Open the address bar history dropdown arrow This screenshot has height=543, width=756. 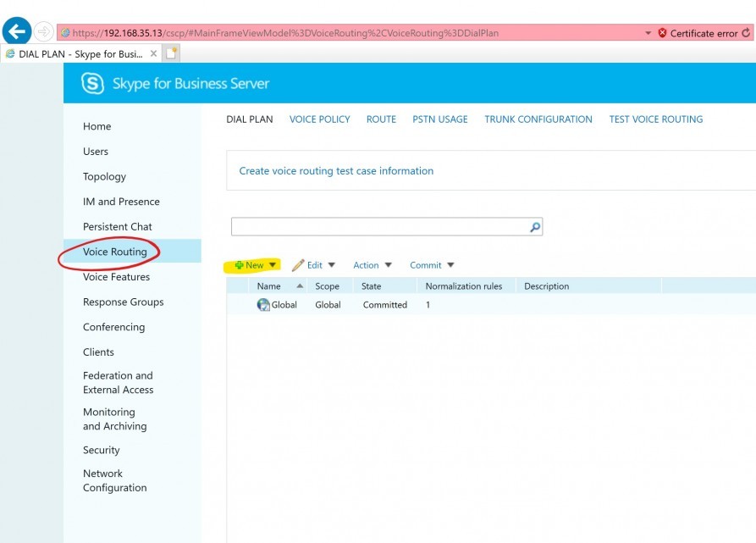[648, 33]
